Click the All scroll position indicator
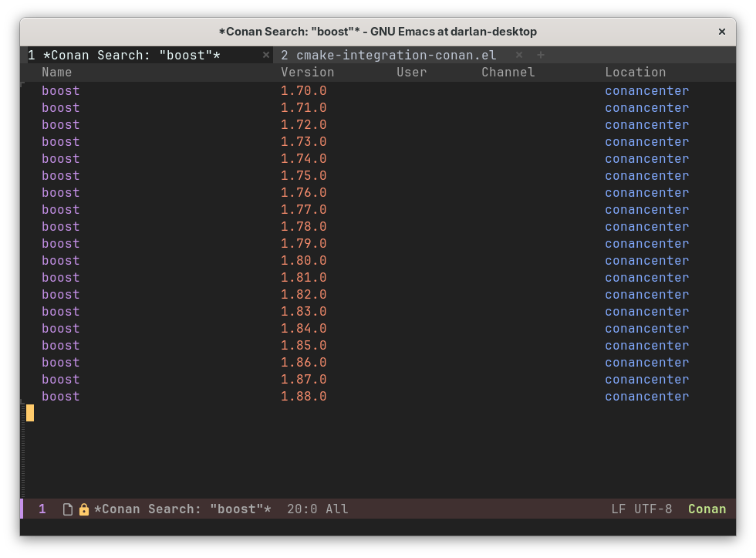The height and width of the screenshot is (558, 756). 337,509
